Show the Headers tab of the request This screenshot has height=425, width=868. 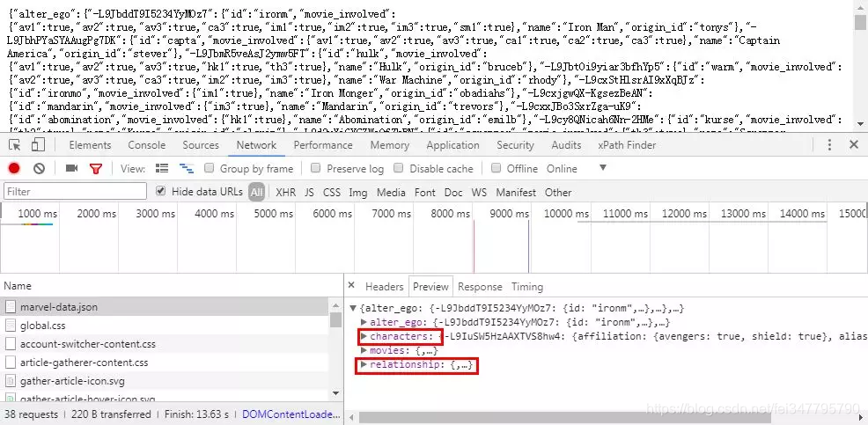point(384,287)
